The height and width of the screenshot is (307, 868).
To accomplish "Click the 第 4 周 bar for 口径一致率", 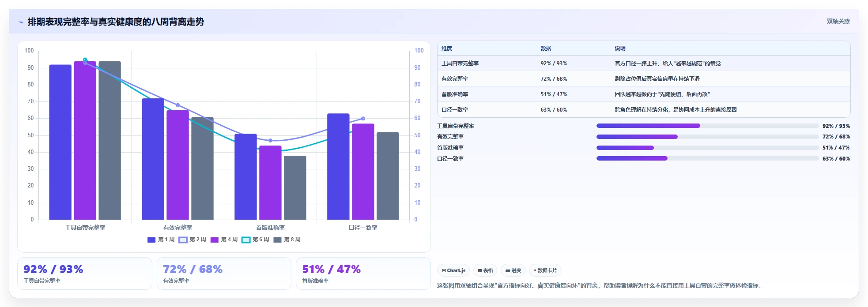I will 363,172.
